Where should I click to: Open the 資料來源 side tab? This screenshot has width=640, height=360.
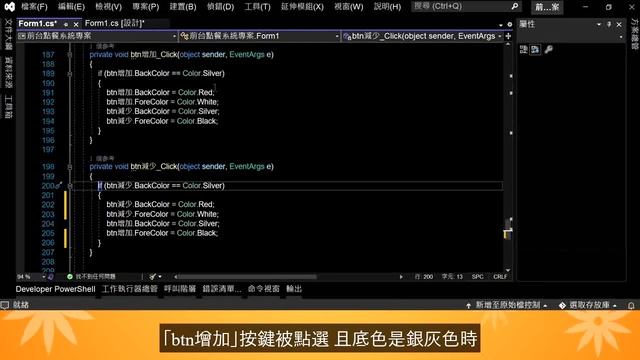[8, 72]
